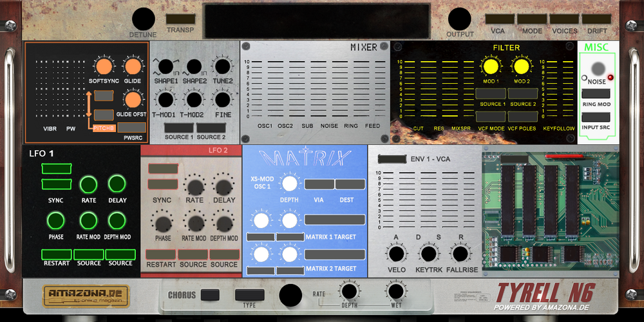Click the Detune knob
644x322 pixels.
144,19
